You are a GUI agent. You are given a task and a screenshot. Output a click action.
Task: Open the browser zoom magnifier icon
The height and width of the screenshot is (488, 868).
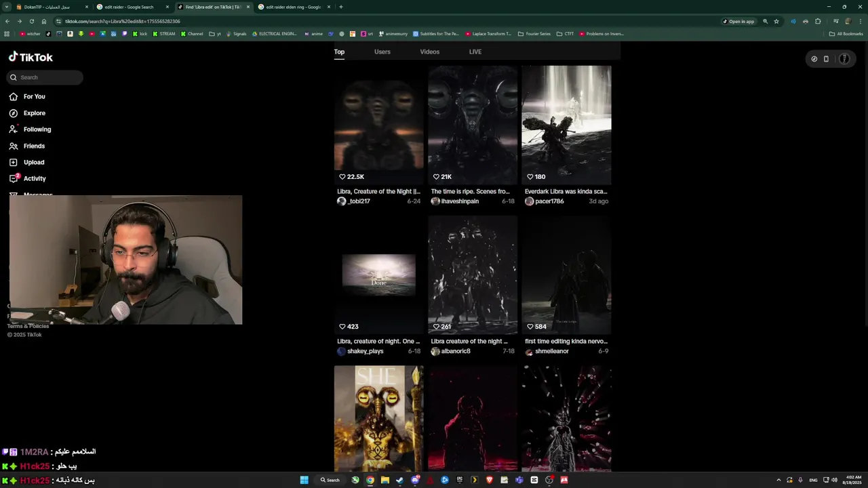click(765, 21)
